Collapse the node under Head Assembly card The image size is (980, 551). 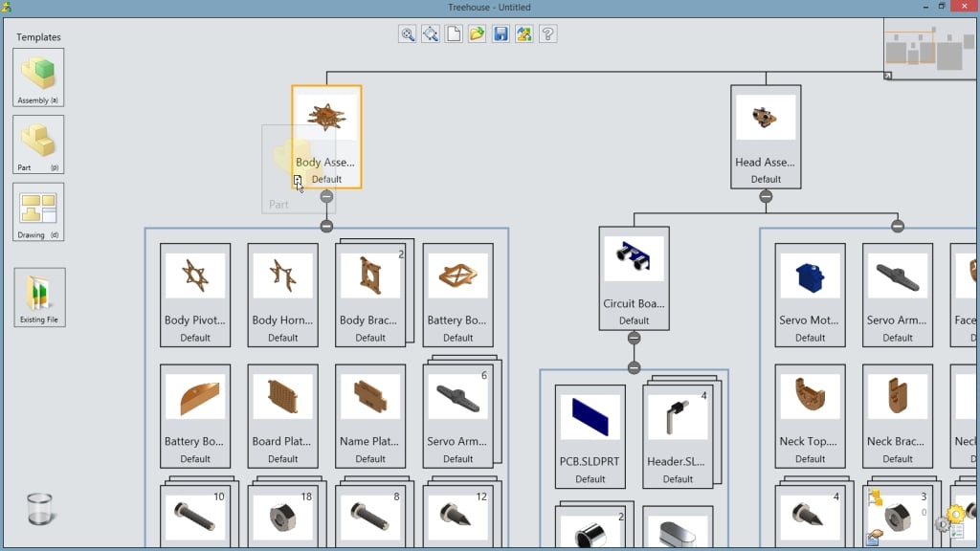pyautogui.click(x=766, y=197)
